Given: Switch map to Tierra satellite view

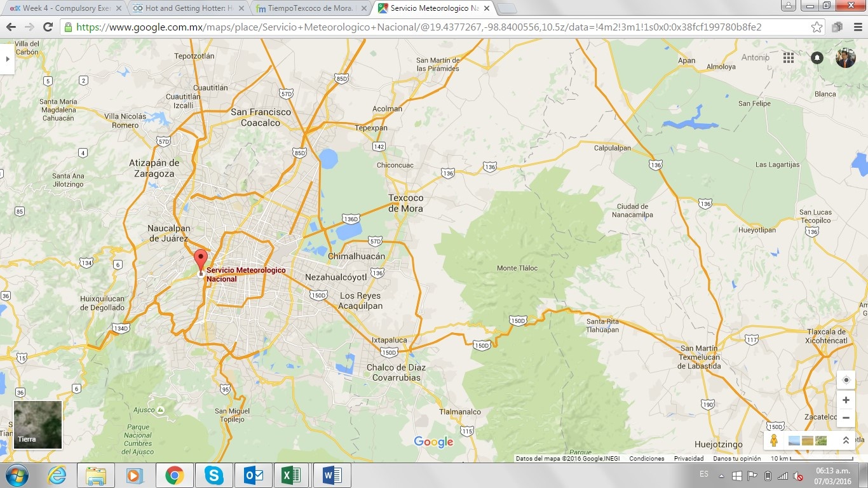Looking at the screenshot, I should (38, 424).
